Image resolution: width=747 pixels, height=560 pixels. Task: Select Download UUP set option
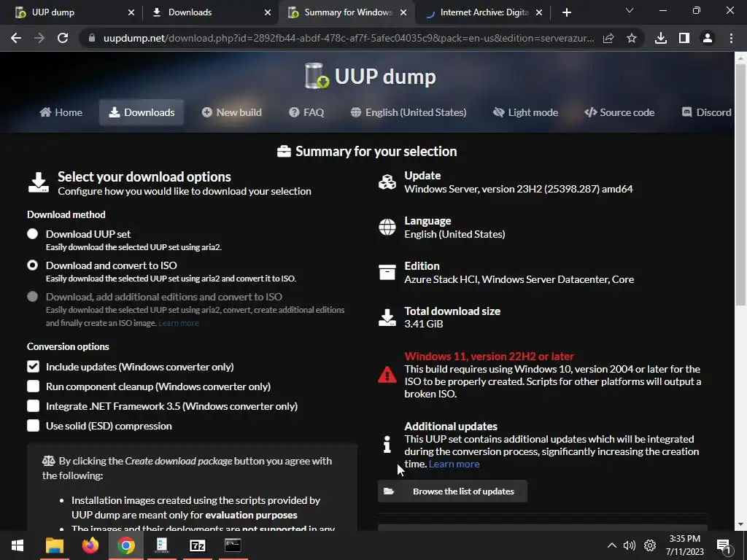[32, 234]
